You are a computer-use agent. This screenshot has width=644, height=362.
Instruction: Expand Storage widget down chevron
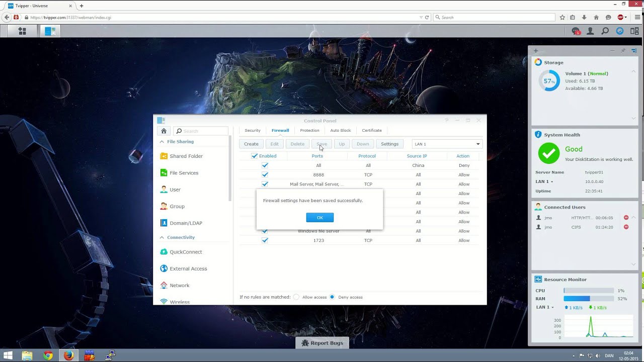[x=633, y=119]
